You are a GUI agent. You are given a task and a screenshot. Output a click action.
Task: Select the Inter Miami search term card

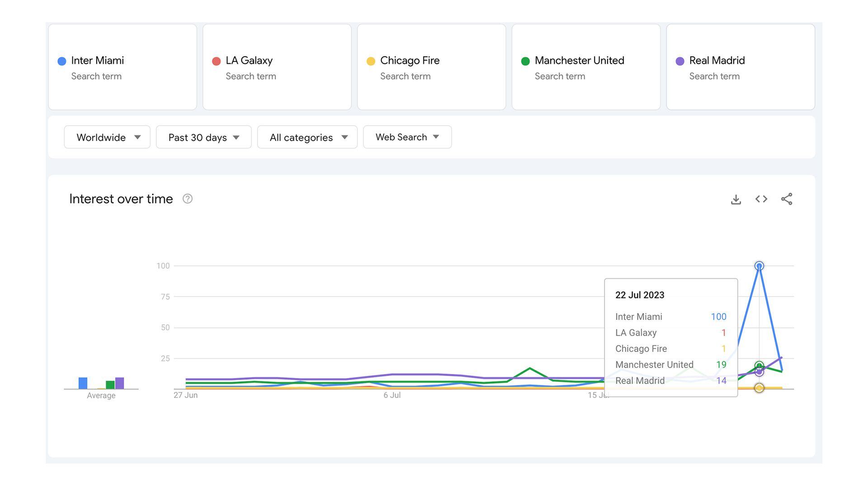point(123,67)
